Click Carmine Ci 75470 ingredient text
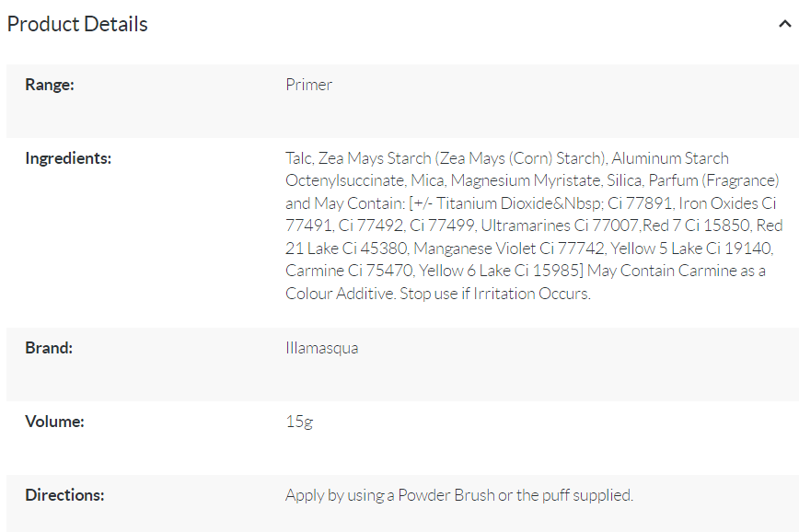This screenshot has height=532, width=799. tap(350, 272)
